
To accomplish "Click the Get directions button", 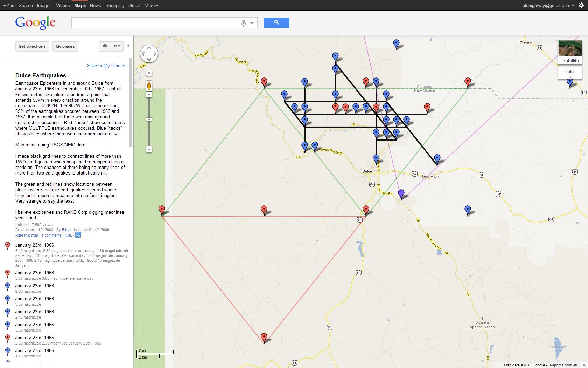I will [x=32, y=46].
